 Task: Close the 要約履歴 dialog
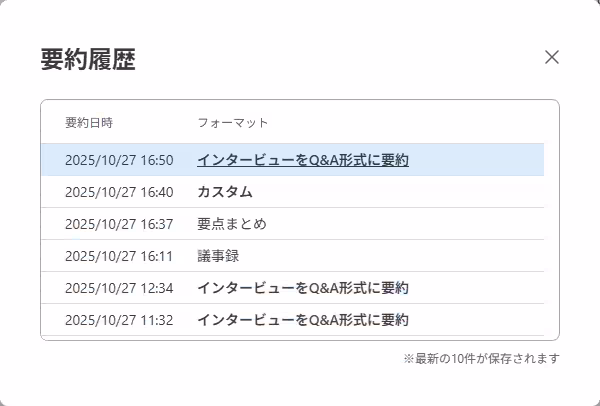[x=552, y=57]
